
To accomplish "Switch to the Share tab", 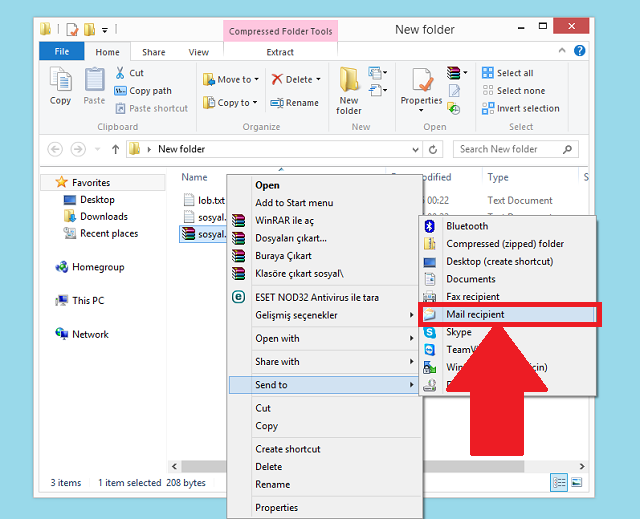I will 153,52.
